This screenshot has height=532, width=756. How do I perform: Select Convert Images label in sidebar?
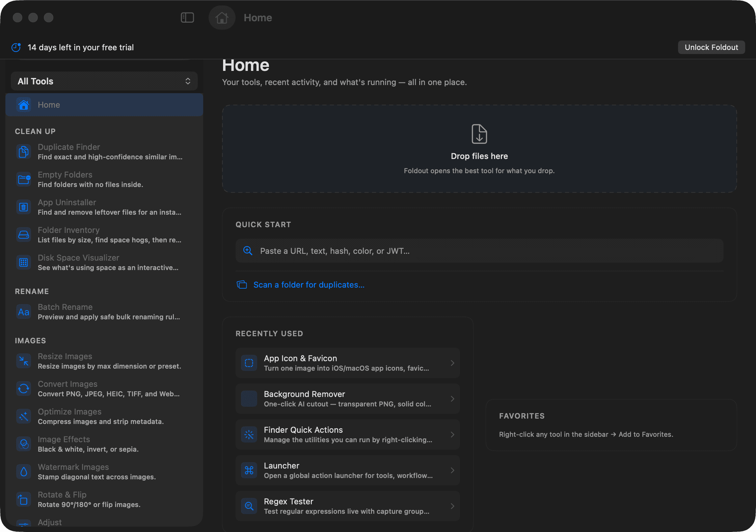(x=67, y=384)
